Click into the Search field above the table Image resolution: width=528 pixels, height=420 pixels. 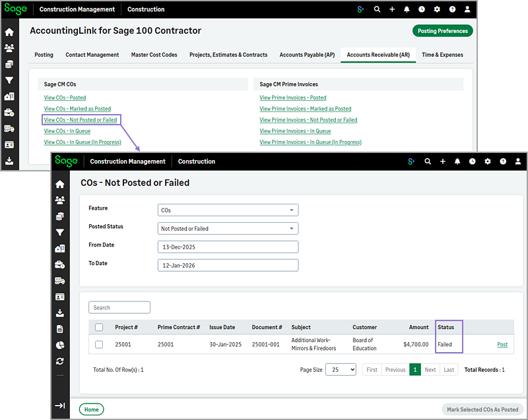pyautogui.click(x=119, y=307)
